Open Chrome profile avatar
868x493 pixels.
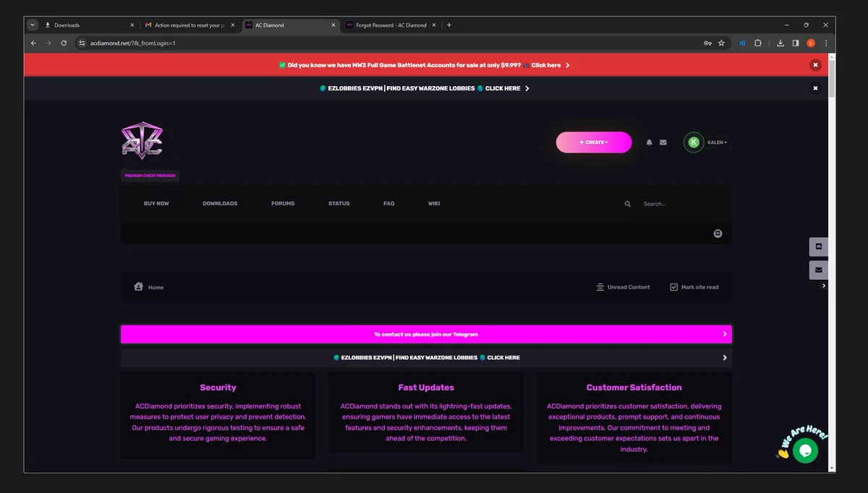(x=811, y=43)
